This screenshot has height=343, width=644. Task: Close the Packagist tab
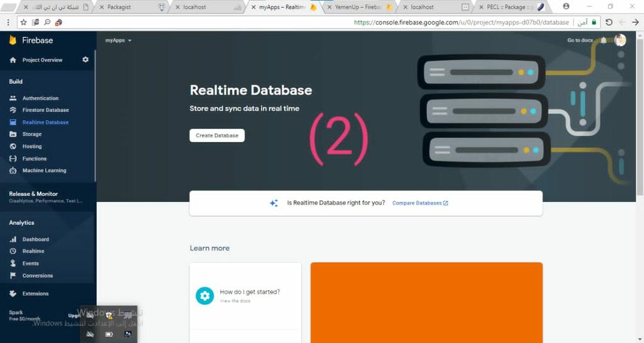tap(101, 7)
